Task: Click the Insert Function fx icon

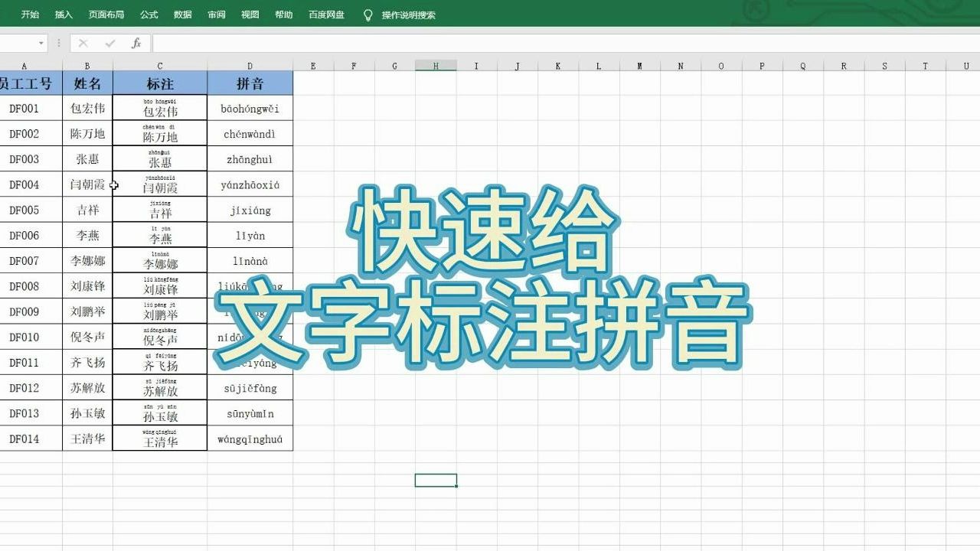Action: 136,44
